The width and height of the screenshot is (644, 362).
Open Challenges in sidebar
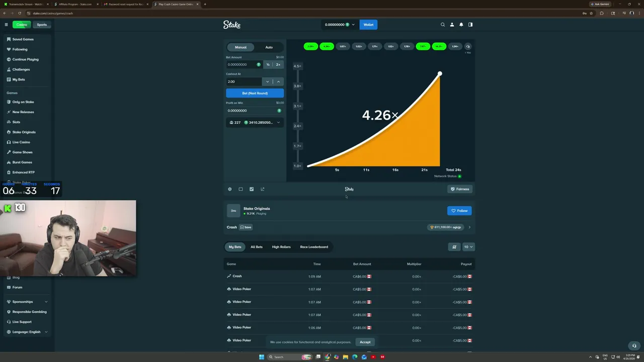(21, 69)
